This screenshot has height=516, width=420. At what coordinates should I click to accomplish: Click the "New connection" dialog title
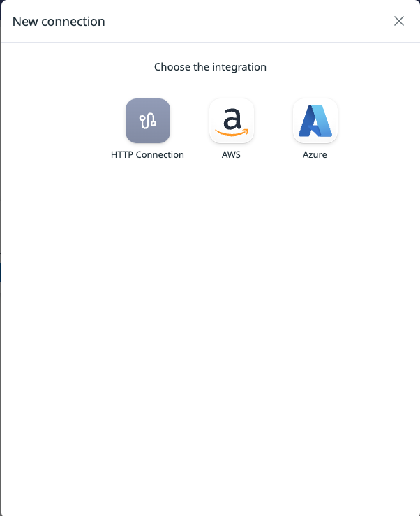click(x=59, y=22)
